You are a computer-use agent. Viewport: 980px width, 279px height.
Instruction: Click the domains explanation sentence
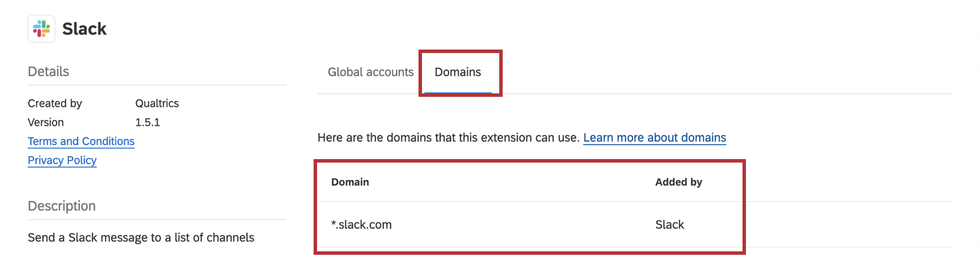coord(448,138)
